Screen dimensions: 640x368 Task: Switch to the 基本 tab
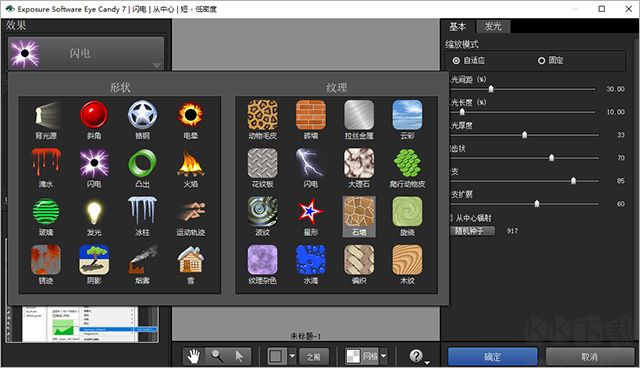coord(458,27)
